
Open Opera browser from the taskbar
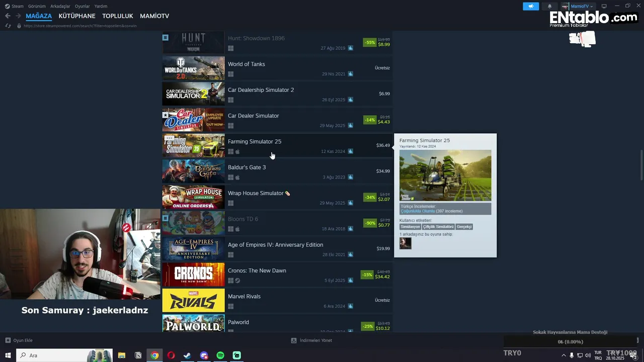click(171, 355)
